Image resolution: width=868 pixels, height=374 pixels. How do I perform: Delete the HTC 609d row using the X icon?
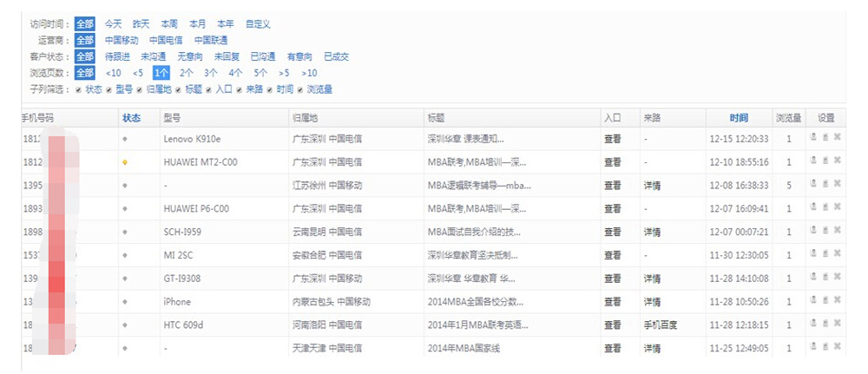click(838, 325)
